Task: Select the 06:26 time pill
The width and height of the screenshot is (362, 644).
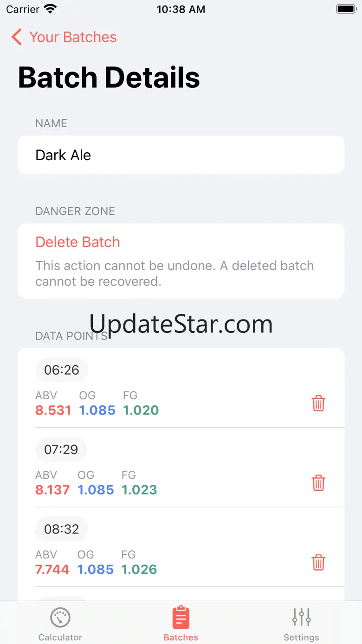Action: pyautogui.click(x=62, y=370)
